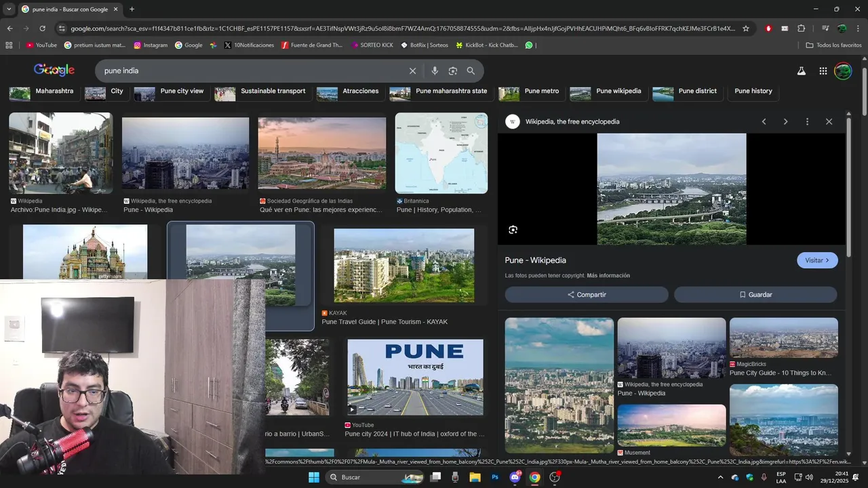868x488 pixels.
Task: Open the bookmarks apps grid icon
Action: [9, 45]
